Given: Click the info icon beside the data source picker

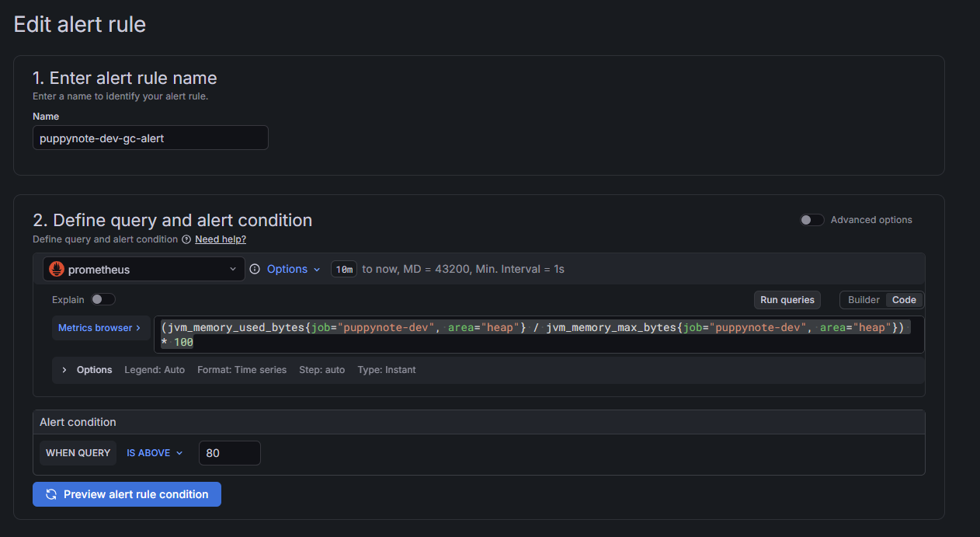Looking at the screenshot, I should tap(255, 269).
